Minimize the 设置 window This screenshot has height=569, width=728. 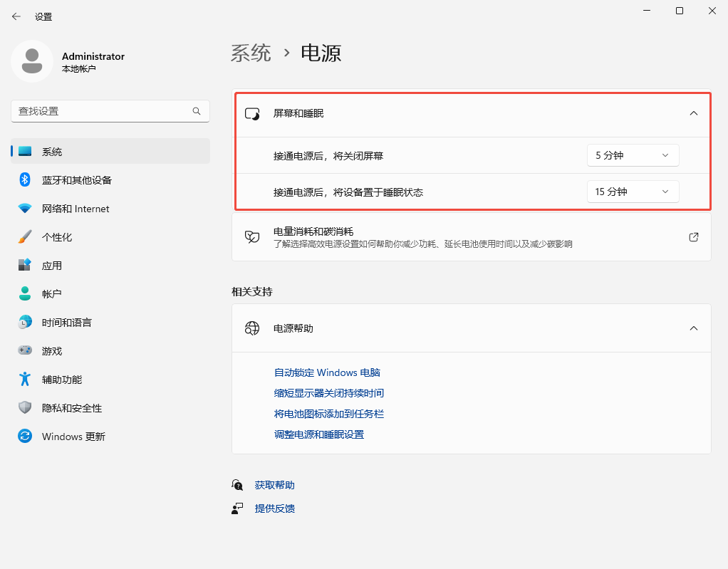point(647,10)
